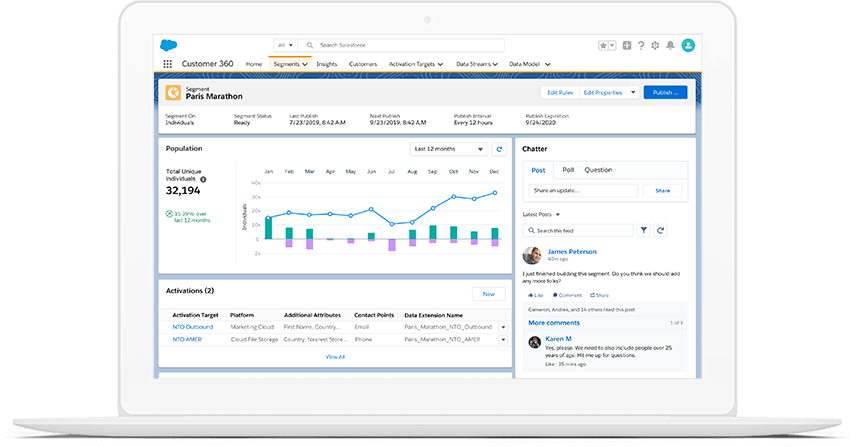This screenshot has height=447, width=857.
Task: Click the 32,194 population value
Action: [x=183, y=191]
